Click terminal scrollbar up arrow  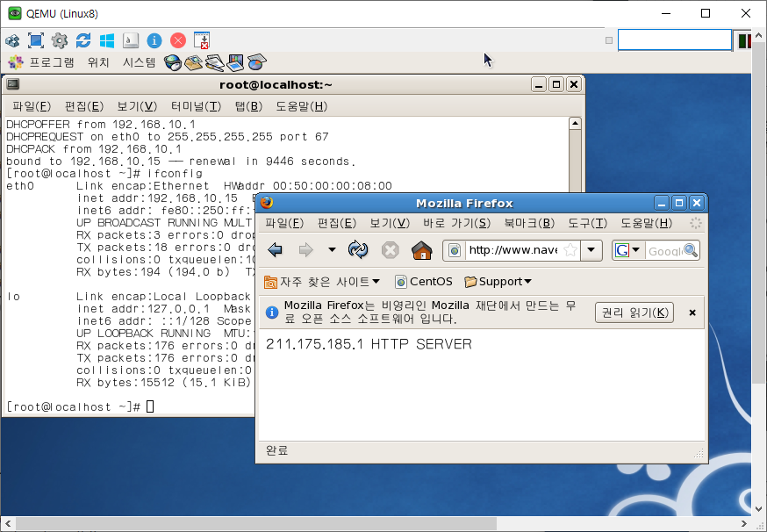pyautogui.click(x=575, y=123)
